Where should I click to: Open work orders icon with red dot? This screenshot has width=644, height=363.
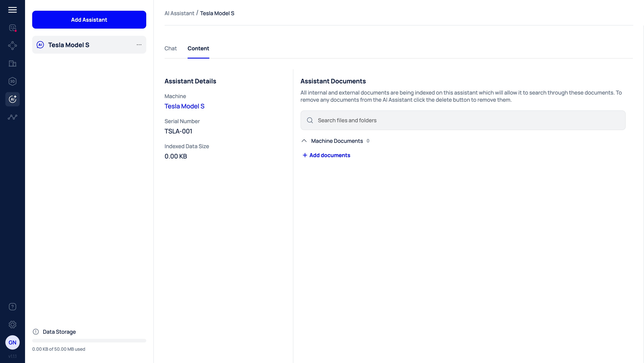pyautogui.click(x=12, y=28)
